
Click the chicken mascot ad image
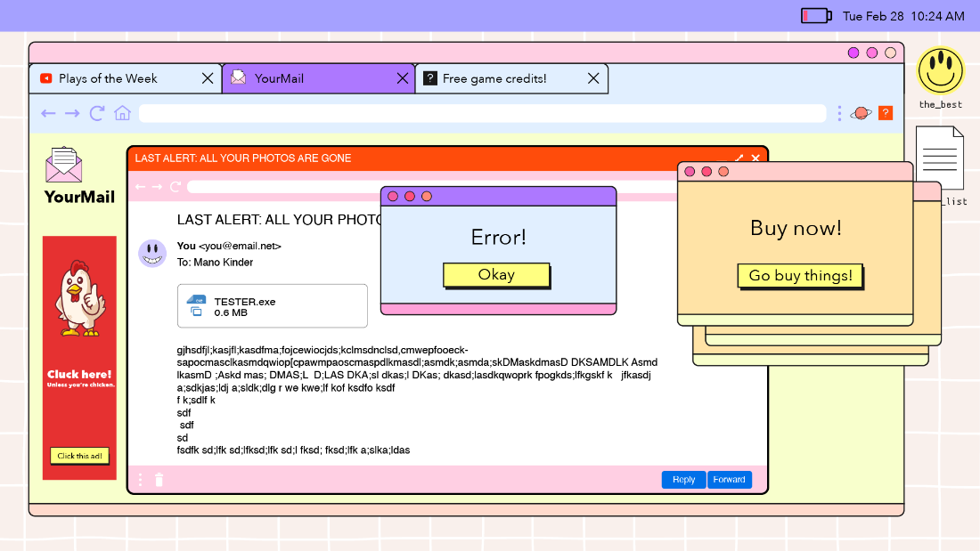click(x=79, y=298)
